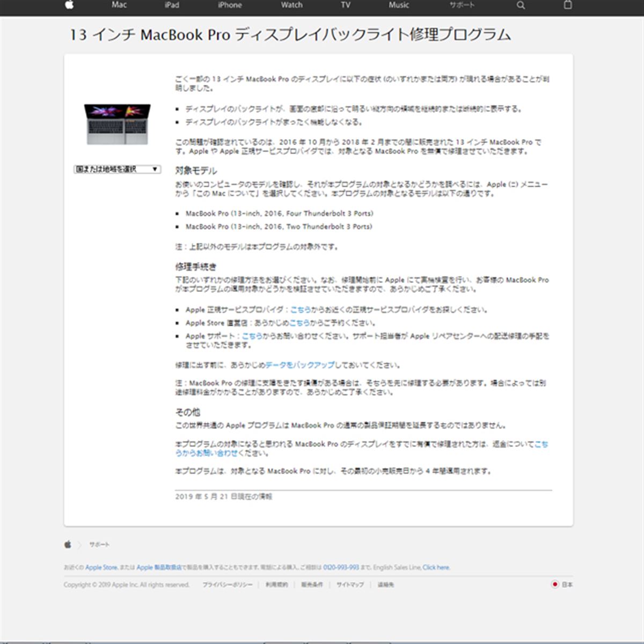Open the shopping bag icon
This screenshot has width=644, height=644.
568,5
